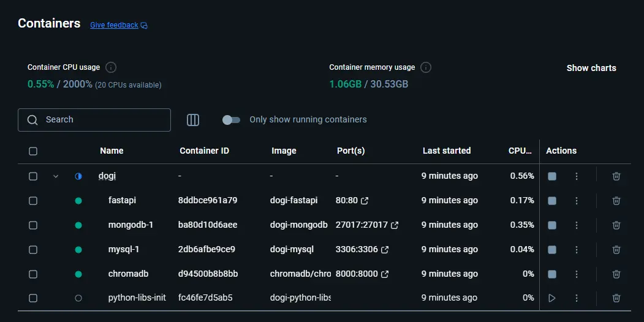Click container ID ba80d10d6aee

[x=207, y=225]
